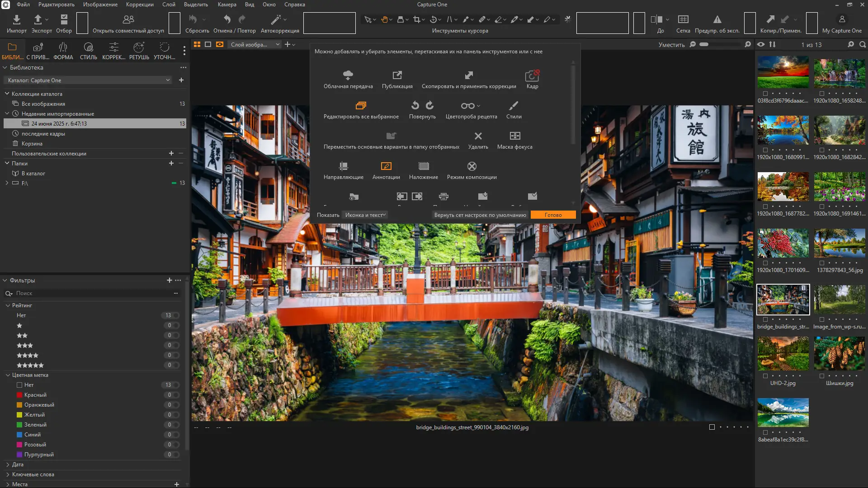The width and height of the screenshot is (868, 488).
Task: Click the Grid overlay icon
Action: tap(683, 19)
